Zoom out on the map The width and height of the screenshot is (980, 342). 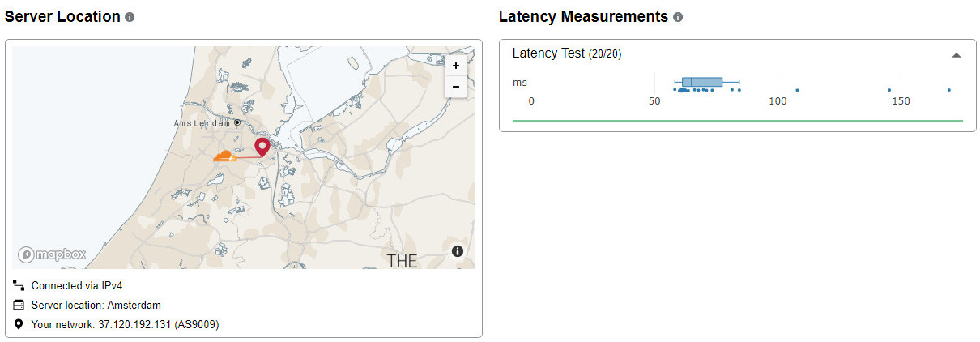pos(456,86)
